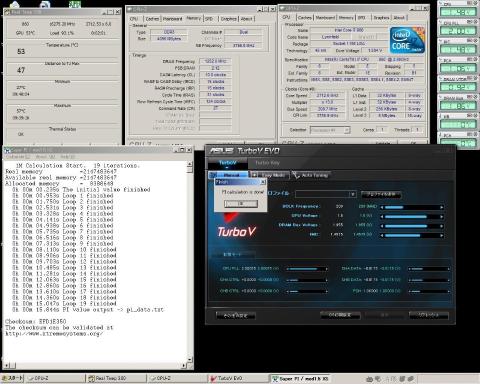Image resolution: width=480 pixels, height=384 pixels.
Task: Click the BCLK Frequency right arrow
Action: pos(442,207)
